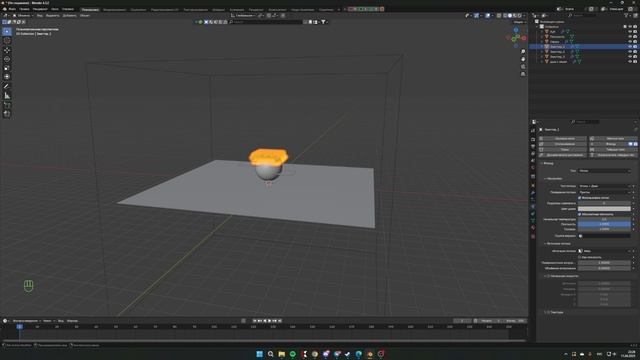Select the Annotate pencil tool
640x360 pixels.
[7, 87]
